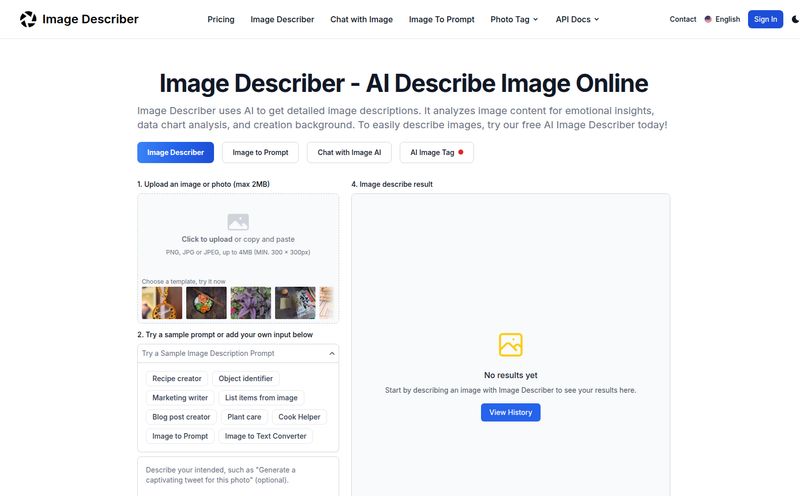
Task: Switch to Image to Prompt tab
Action: 260,153
